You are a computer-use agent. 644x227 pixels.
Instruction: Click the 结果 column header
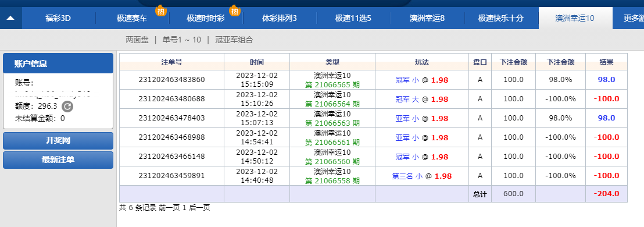click(x=606, y=62)
